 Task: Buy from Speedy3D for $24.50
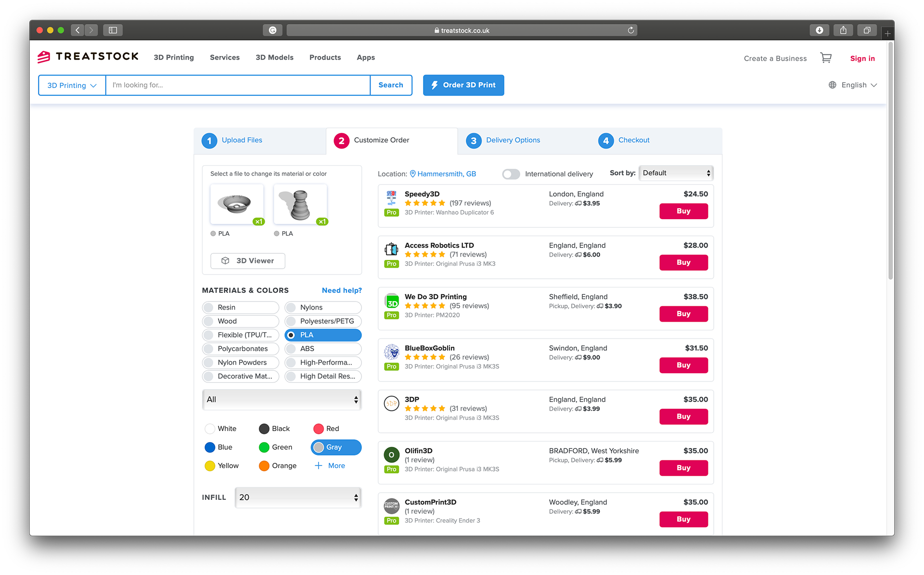683,211
